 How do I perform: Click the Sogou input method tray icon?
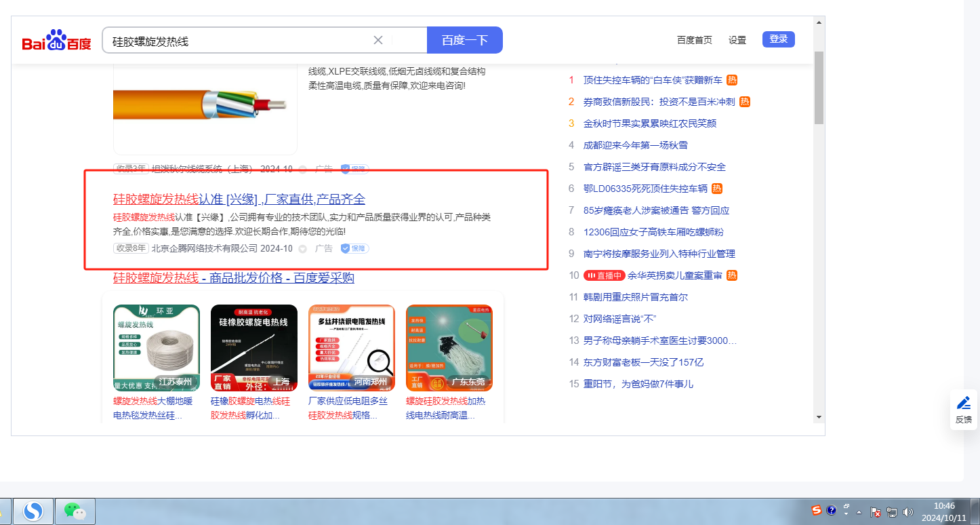[817, 510]
